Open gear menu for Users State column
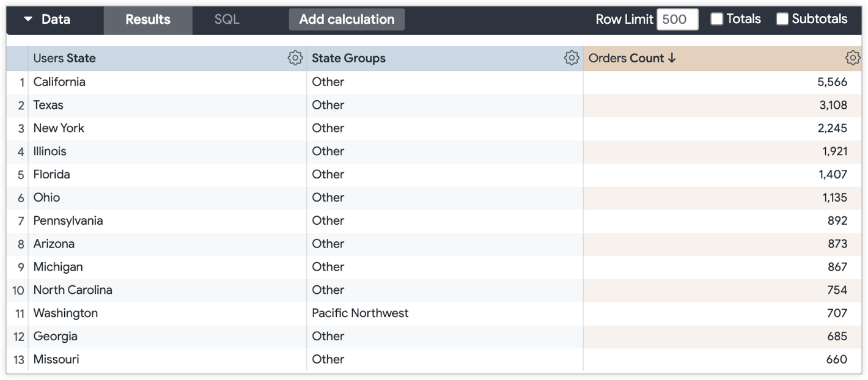This screenshot has height=380, width=868. point(295,58)
